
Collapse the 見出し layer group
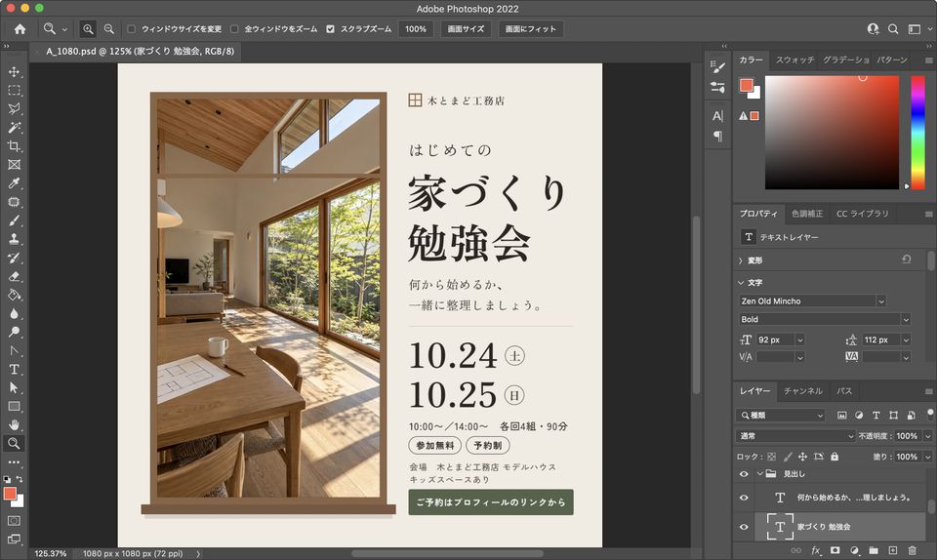tap(760, 474)
